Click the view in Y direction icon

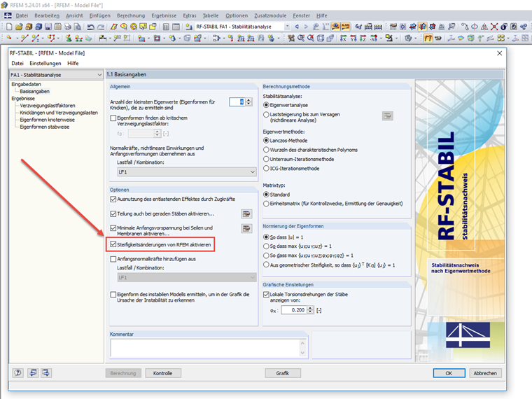pyautogui.click(x=353, y=38)
